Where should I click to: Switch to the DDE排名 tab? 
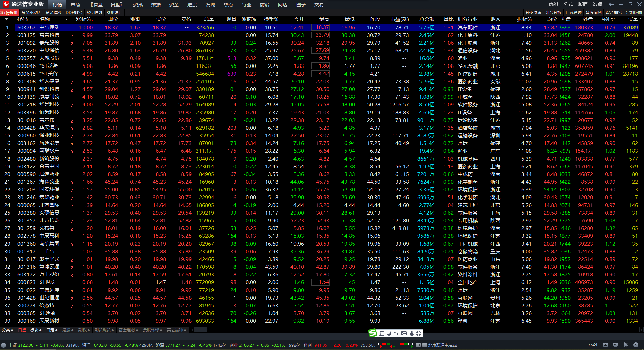[74, 13]
